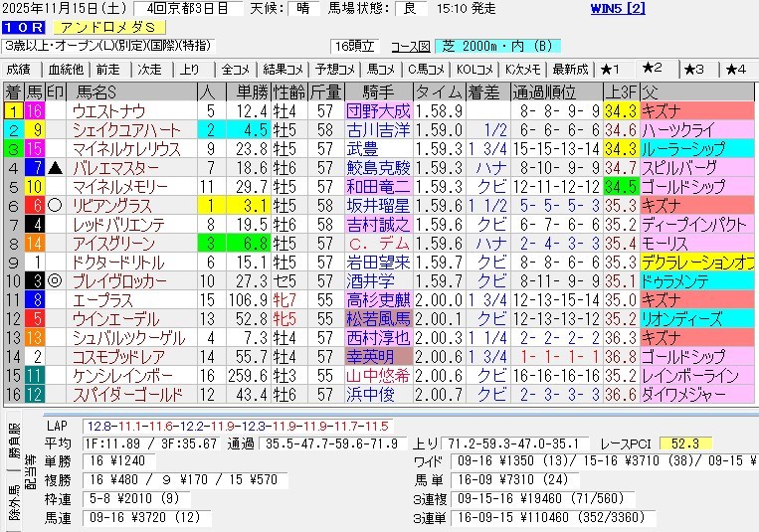759x532 pixels.
Task: Click the blue 10R race number box
Action: pyautogui.click(x=22, y=28)
